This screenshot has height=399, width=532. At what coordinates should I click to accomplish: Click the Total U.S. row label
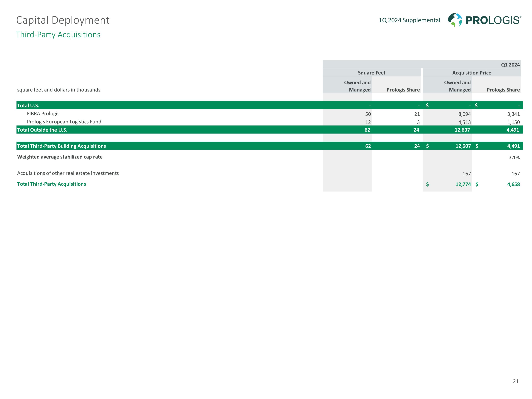pos(28,106)
